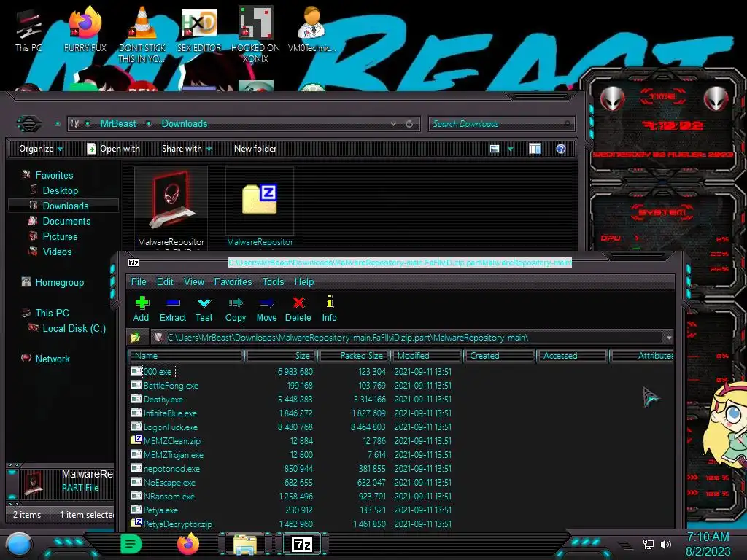Click the network tray icon
747x560 pixels.
pyautogui.click(x=648, y=545)
